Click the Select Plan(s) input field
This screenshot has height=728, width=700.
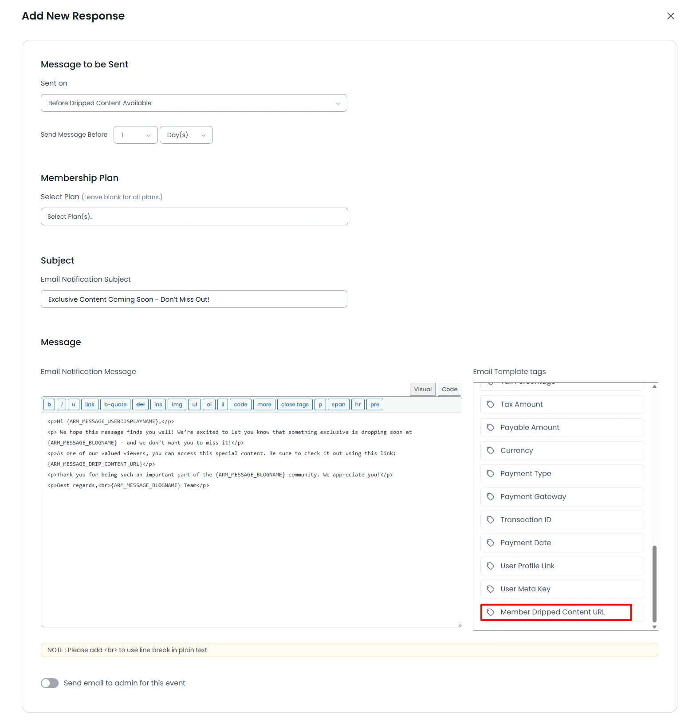tap(194, 216)
